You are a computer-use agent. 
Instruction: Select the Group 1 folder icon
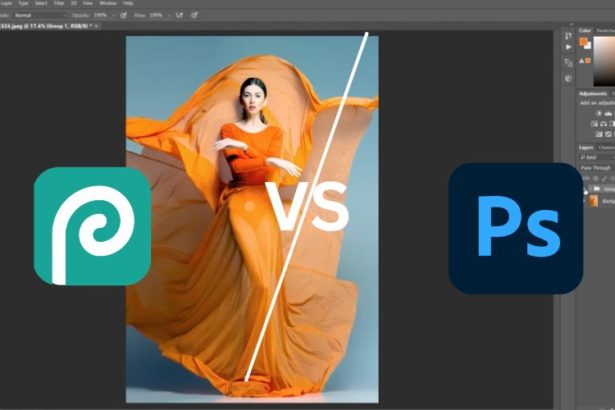coord(597,189)
